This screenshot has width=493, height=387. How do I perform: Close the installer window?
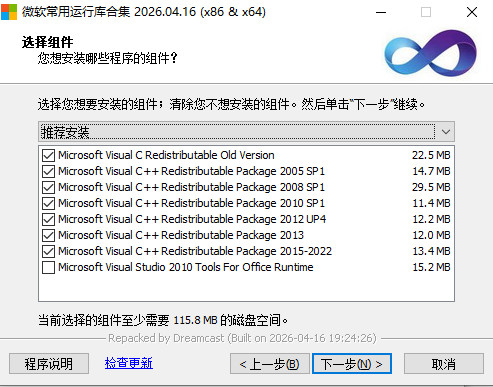tap(472, 12)
